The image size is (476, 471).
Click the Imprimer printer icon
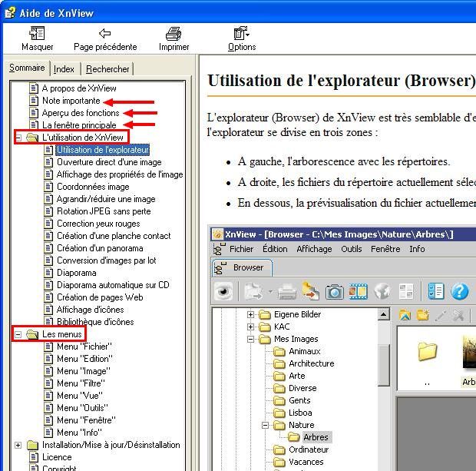point(174,34)
